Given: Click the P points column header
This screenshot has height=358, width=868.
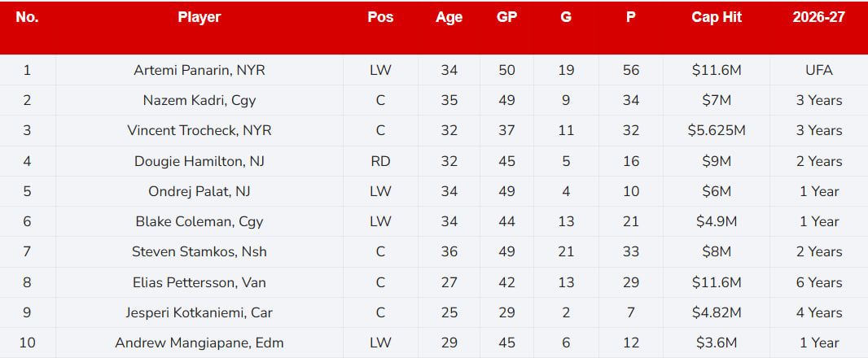Looking at the screenshot, I should click(631, 17).
